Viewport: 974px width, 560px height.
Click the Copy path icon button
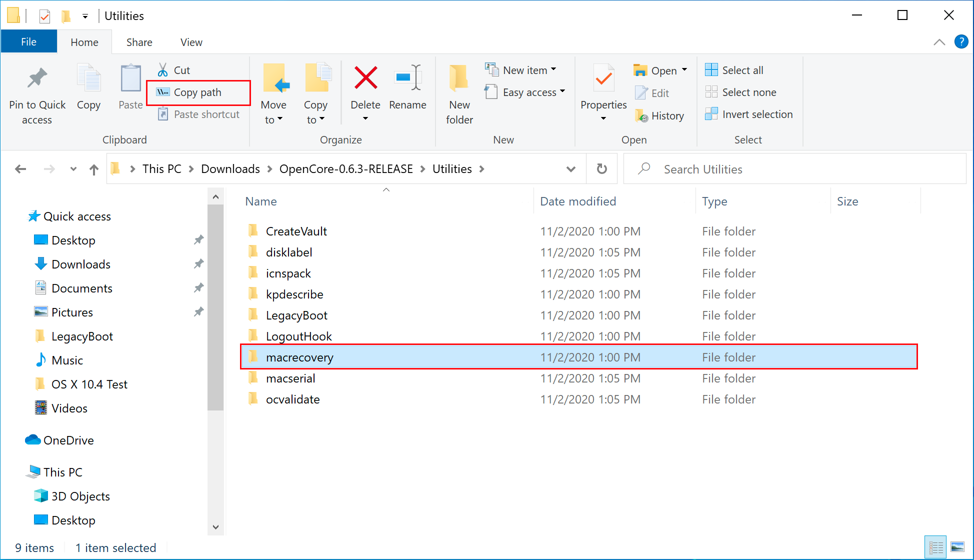[163, 92]
